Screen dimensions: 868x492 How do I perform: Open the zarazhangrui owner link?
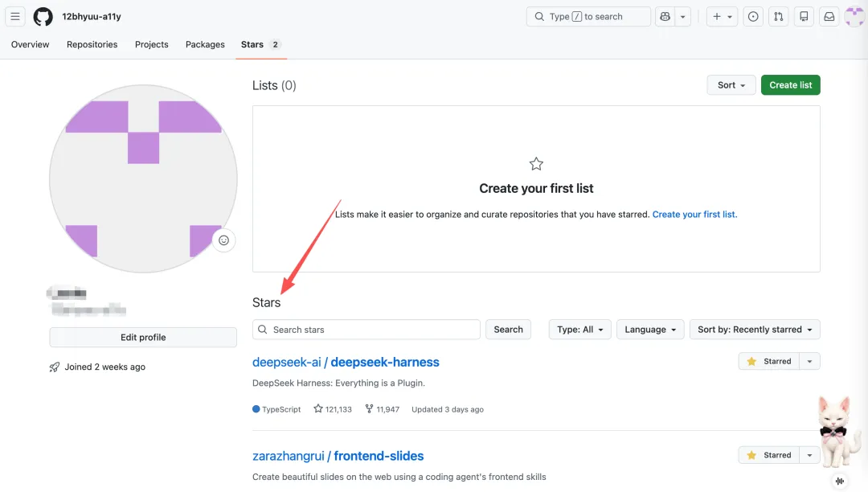[x=289, y=456]
